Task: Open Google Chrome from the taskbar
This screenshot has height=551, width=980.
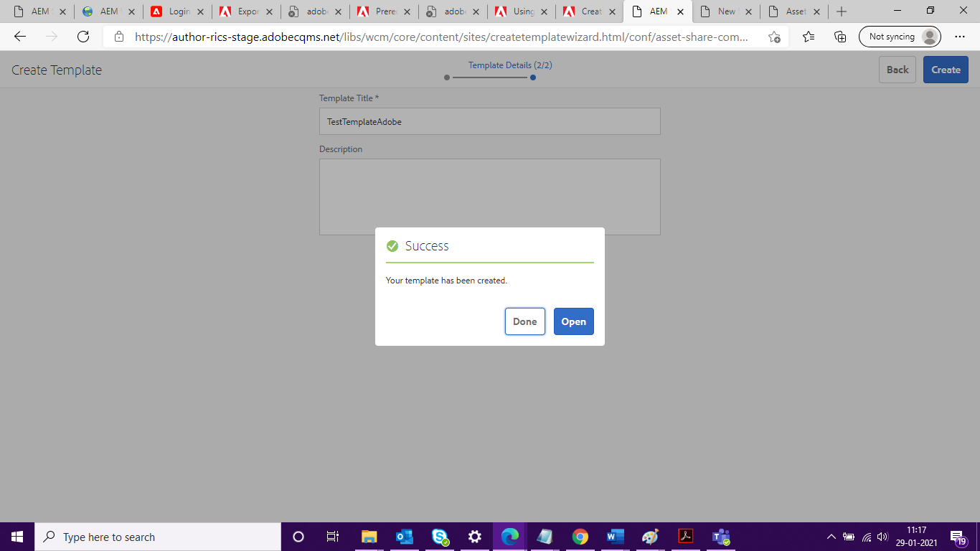Action: (x=580, y=536)
